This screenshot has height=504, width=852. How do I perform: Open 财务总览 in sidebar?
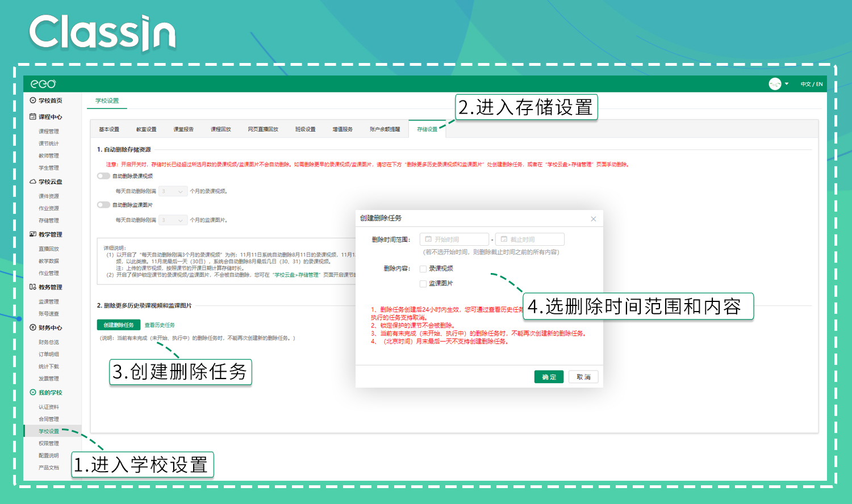[49, 342]
